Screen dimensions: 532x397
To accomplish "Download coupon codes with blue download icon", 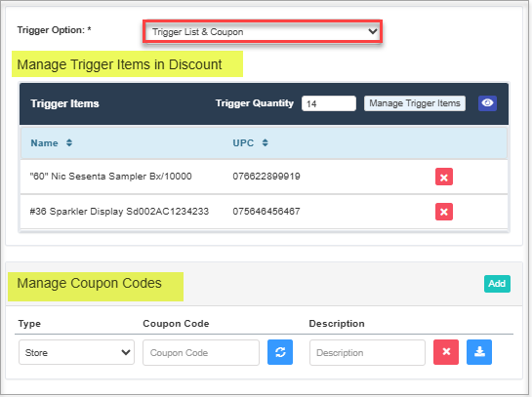I will coord(479,352).
